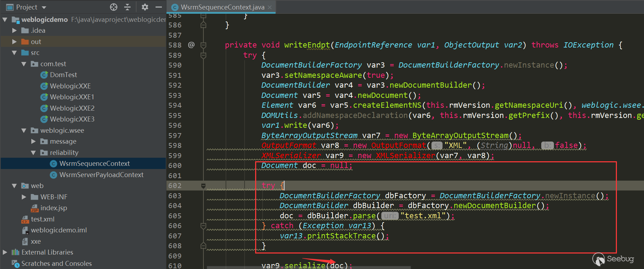Collapse the reliability package

coord(33,153)
